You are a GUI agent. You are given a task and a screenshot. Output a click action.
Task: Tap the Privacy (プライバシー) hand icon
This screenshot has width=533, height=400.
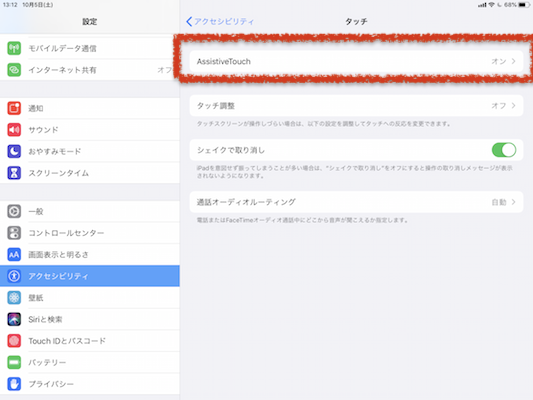click(x=14, y=384)
